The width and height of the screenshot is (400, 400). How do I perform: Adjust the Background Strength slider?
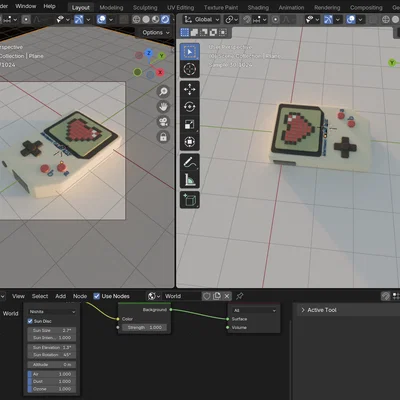144,328
